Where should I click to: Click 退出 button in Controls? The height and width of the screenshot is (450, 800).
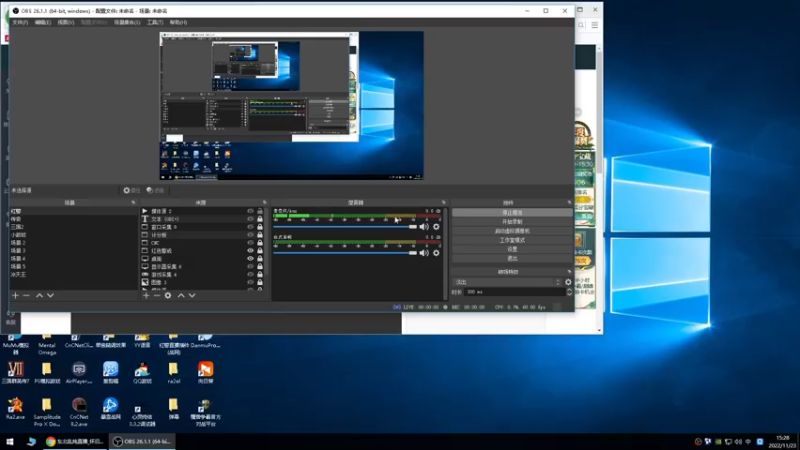click(x=512, y=259)
